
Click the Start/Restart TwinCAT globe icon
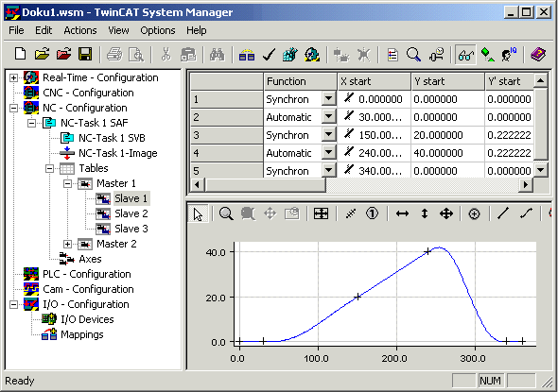pos(312,55)
